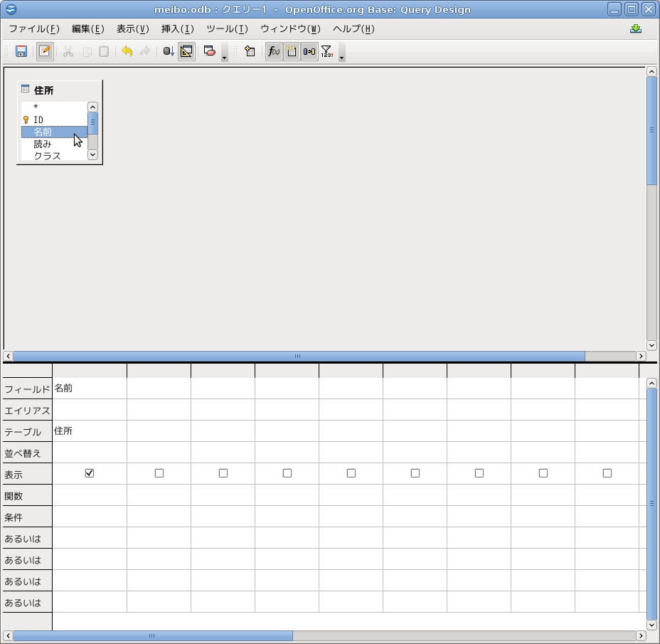Select the 読み field in 住所 table
Screen dimensions: 660x644
pyautogui.click(x=43, y=144)
